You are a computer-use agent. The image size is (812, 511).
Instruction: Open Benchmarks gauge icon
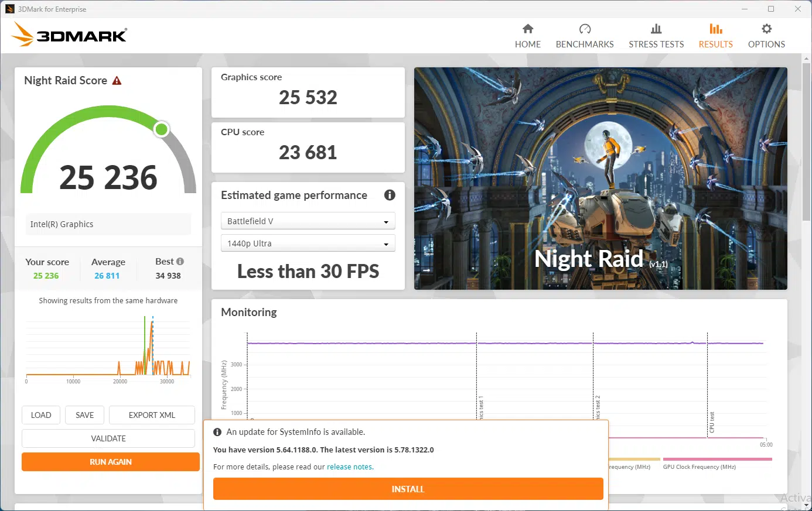point(585,29)
